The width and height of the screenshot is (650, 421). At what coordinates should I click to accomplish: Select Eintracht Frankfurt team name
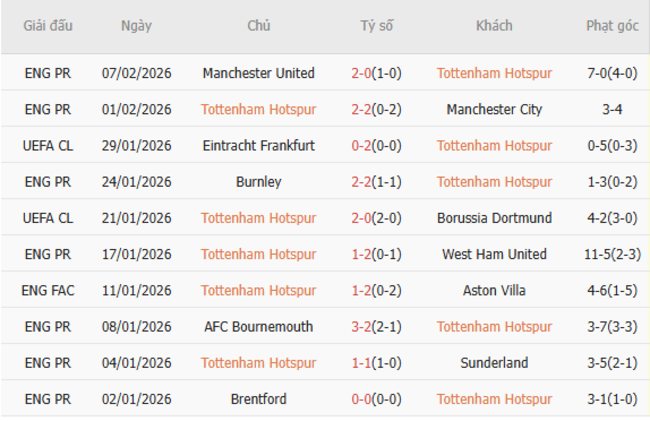[x=258, y=145]
